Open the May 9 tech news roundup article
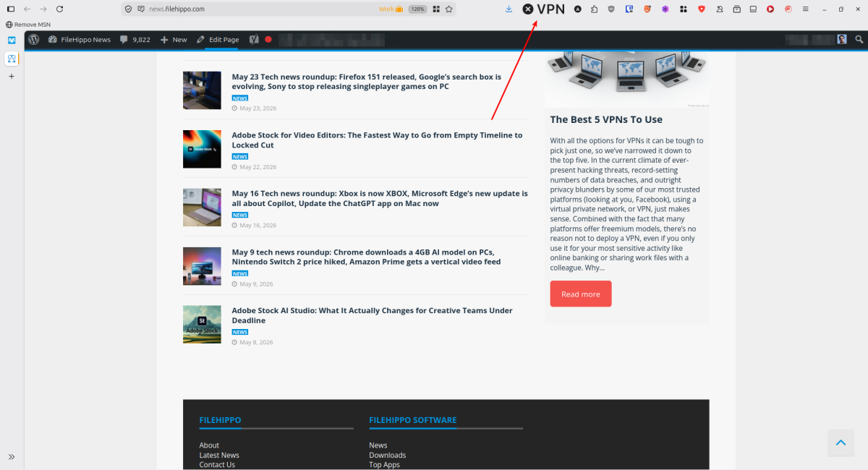 pos(366,257)
